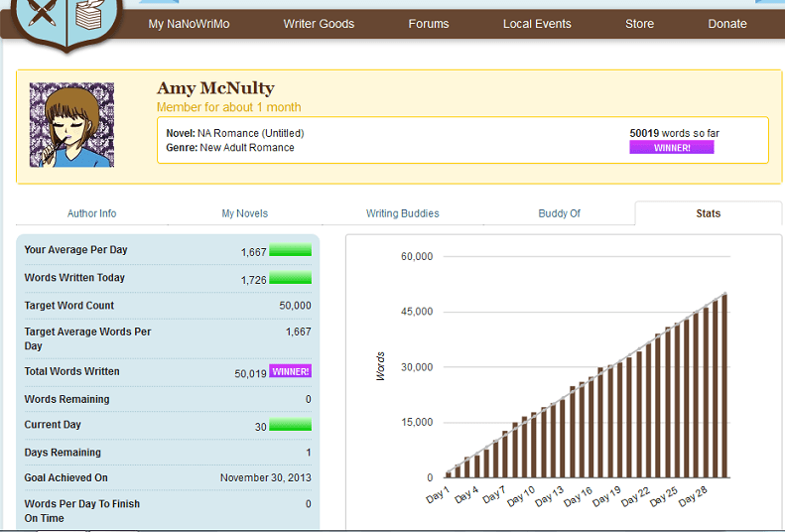Click the Genre: New Adult Romance text
This screenshot has height=532, width=785.
[x=230, y=148]
